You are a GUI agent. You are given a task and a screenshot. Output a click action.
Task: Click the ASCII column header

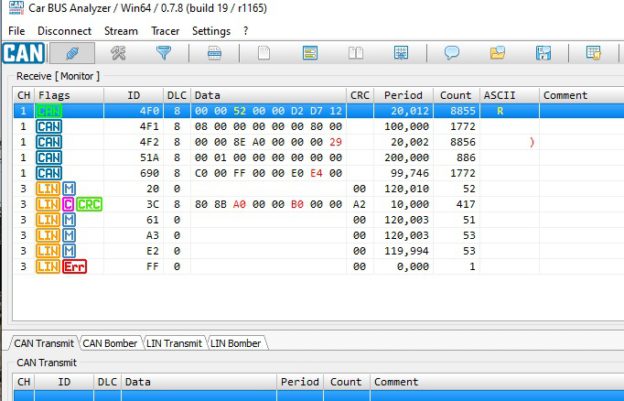point(509,95)
